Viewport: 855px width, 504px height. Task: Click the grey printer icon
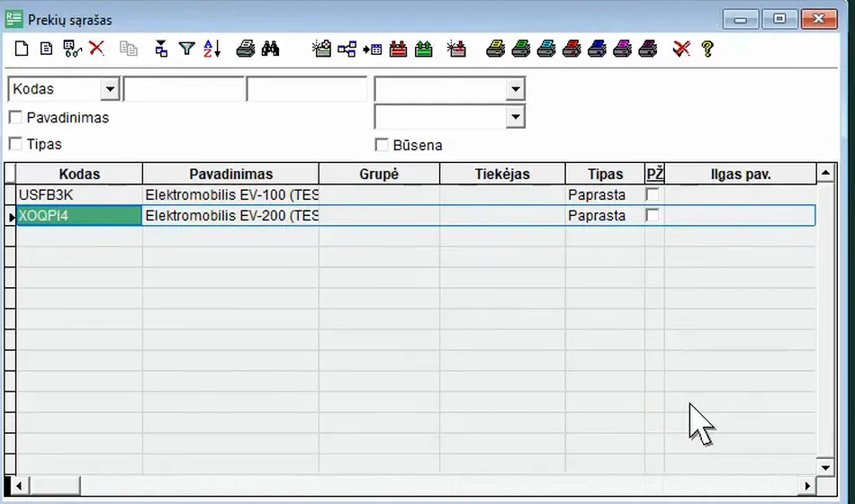pyautogui.click(x=246, y=49)
